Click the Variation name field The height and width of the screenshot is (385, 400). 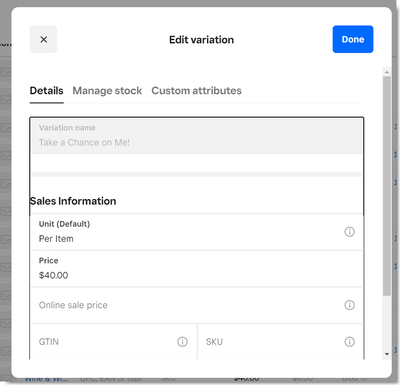coord(197,136)
